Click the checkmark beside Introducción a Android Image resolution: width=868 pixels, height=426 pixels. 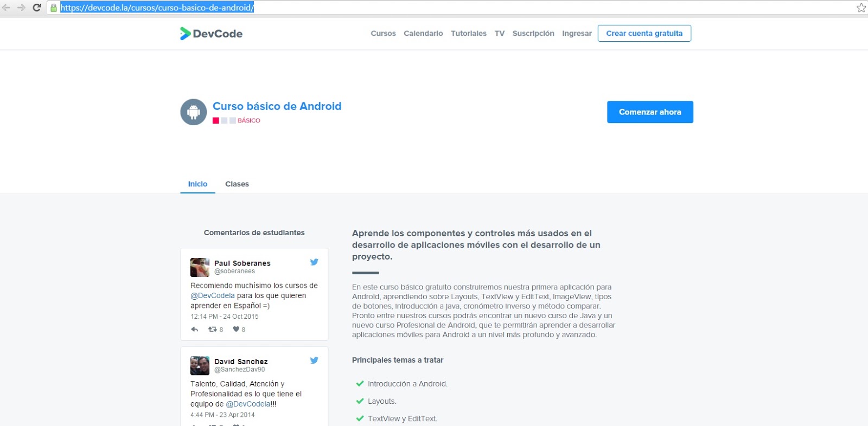click(360, 384)
